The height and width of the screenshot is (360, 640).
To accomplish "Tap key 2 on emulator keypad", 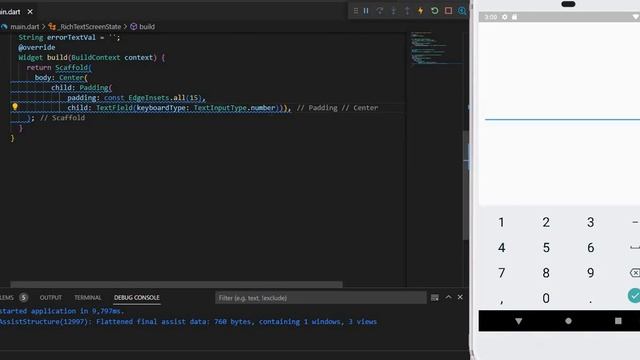I will (546, 222).
